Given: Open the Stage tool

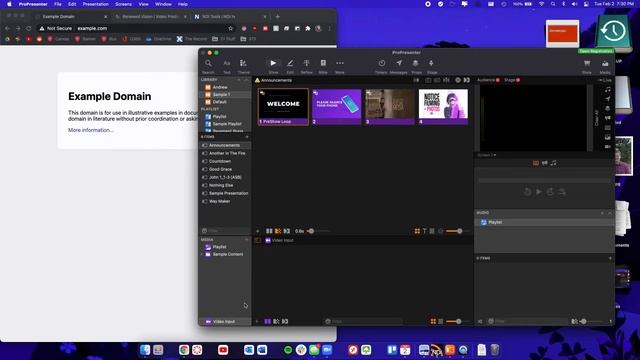Looking at the screenshot, I should 432,66.
